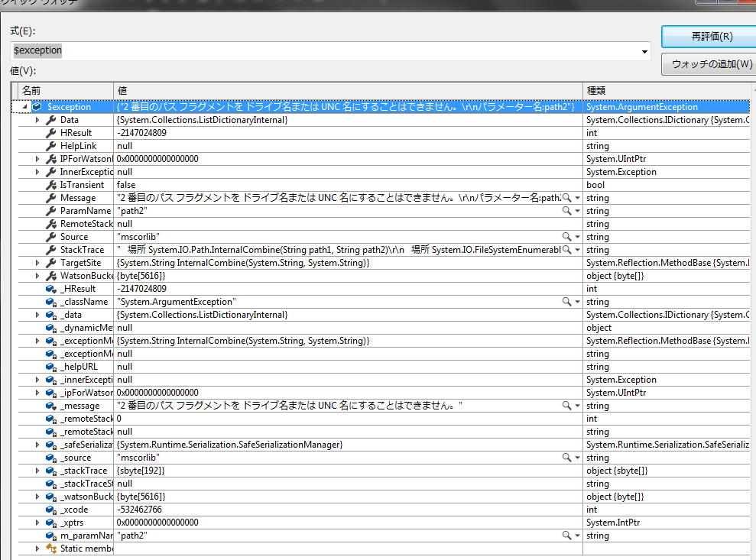Click the 名前 column header
Viewport: 756px width, 560px height.
click(x=65, y=90)
